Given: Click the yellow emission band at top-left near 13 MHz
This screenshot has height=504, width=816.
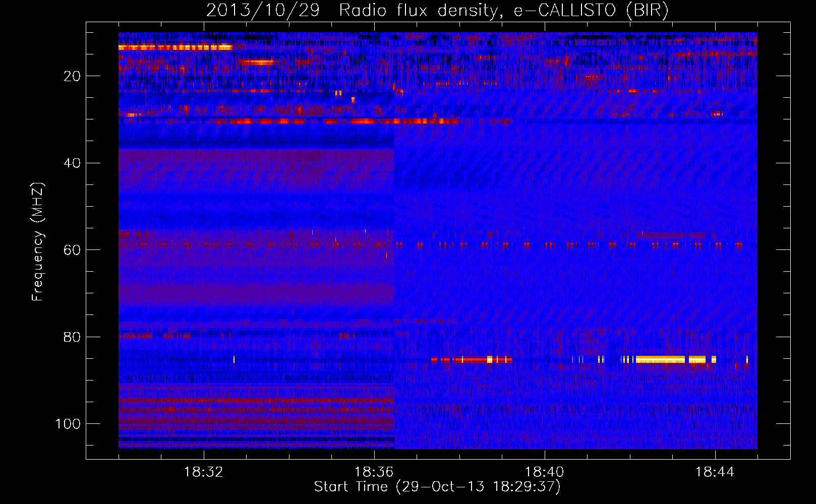Looking at the screenshot, I should coord(176,47).
